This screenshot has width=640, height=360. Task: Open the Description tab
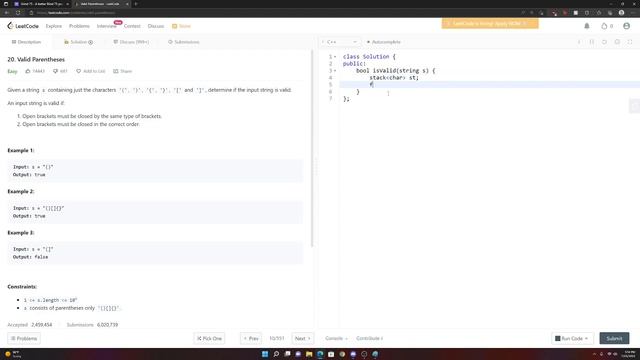coord(26,42)
